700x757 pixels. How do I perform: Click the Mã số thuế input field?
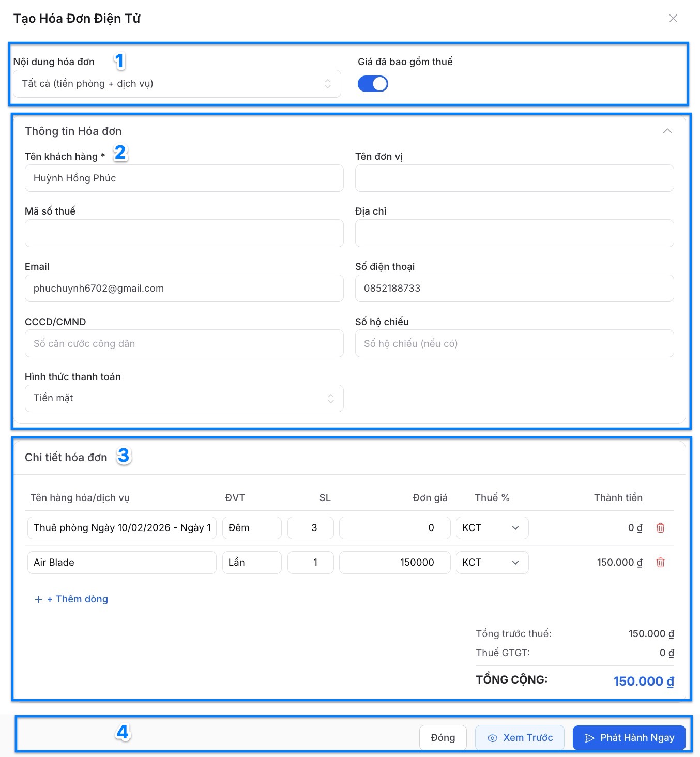(184, 233)
